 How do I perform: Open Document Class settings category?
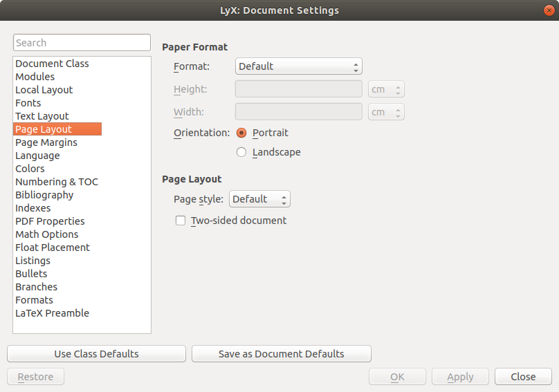pyautogui.click(x=52, y=64)
